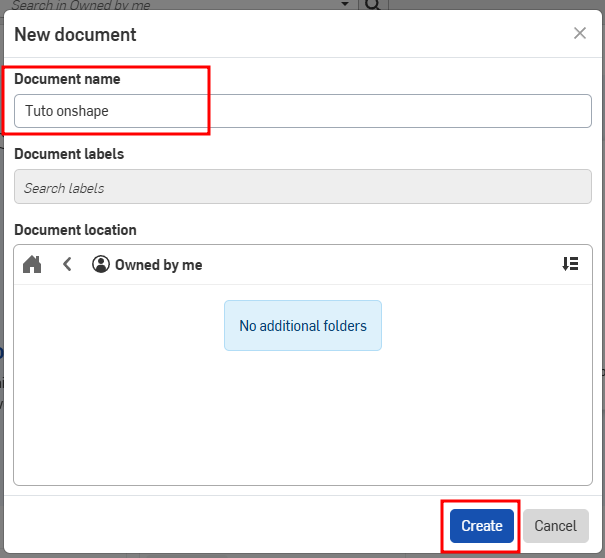Click the home icon in Document location
This screenshot has height=558, width=605.
click(x=32, y=264)
